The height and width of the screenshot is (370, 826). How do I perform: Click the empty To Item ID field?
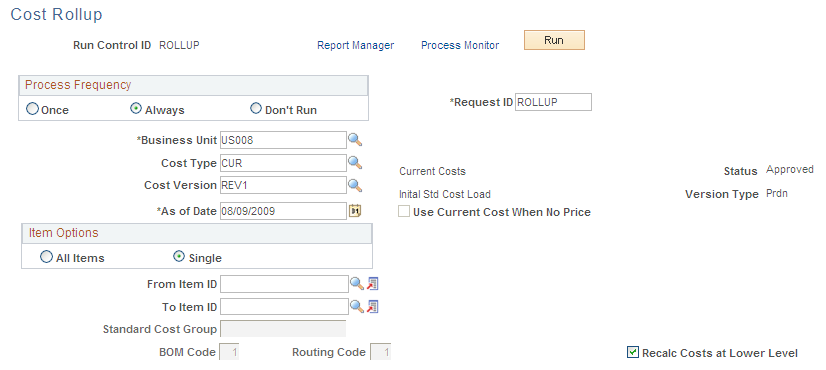[284, 306]
